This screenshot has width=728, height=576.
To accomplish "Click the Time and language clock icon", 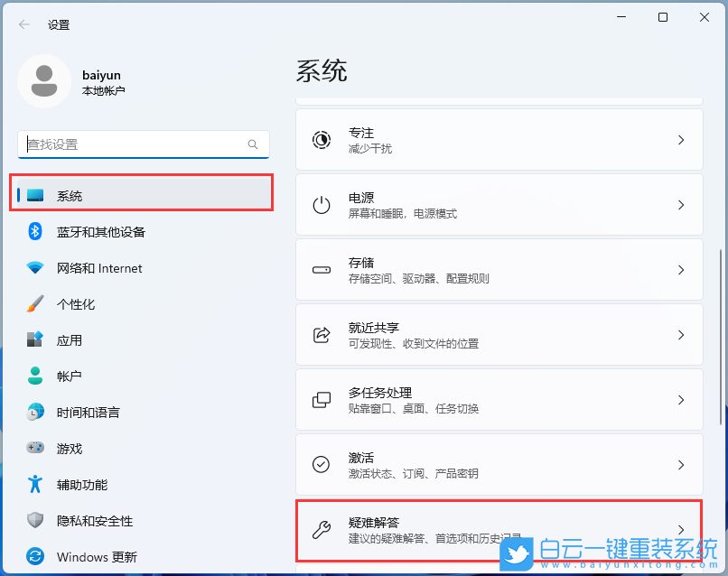I will coord(33,412).
